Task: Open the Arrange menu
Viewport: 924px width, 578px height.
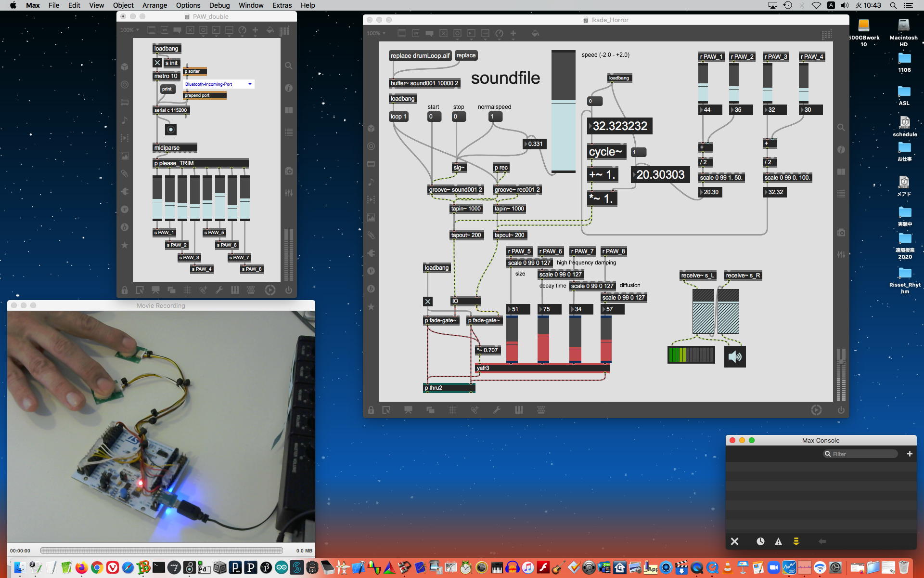Action: coord(154,5)
